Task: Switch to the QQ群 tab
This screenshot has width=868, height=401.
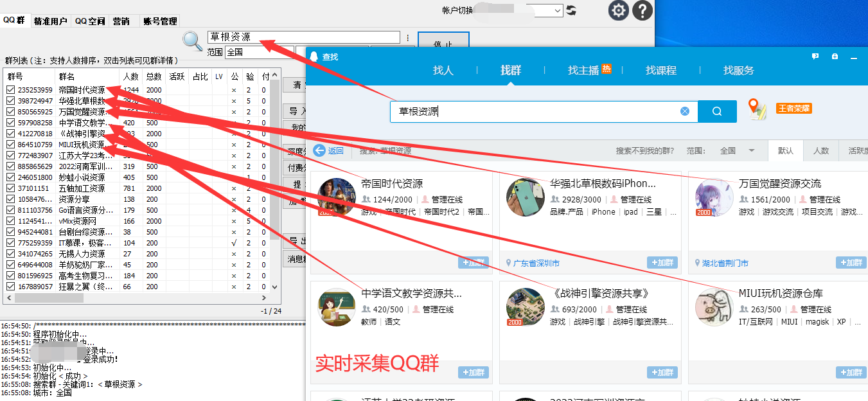Action: pos(15,20)
